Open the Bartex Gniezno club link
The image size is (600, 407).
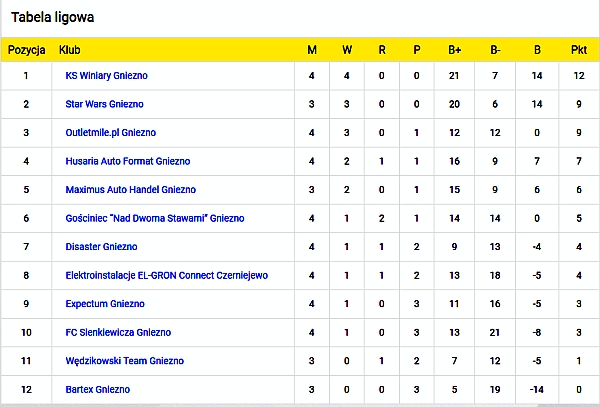click(98, 389)
